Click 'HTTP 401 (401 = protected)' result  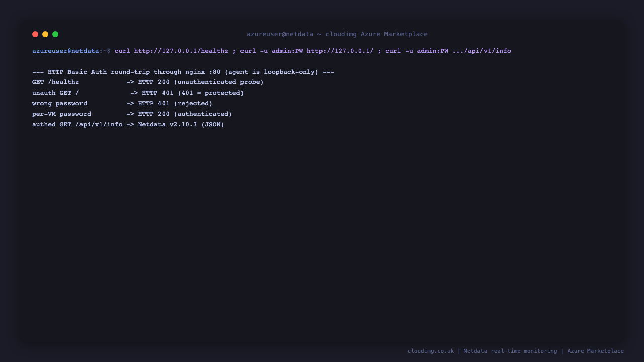[193, 93]
